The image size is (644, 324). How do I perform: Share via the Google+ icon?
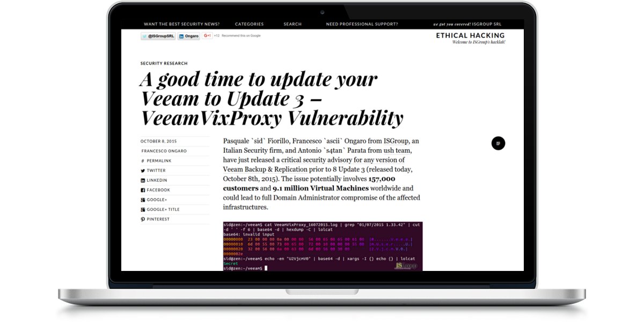tap(143, 200)
